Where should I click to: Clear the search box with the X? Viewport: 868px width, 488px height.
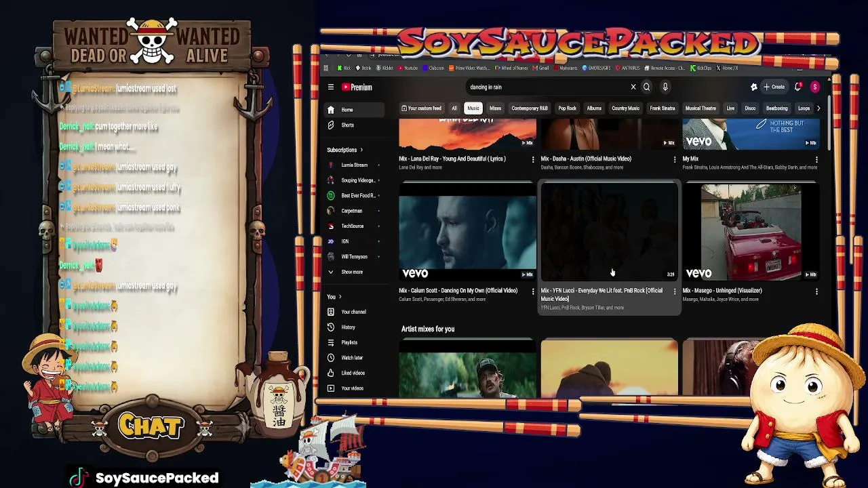click(x=633, y=87)
